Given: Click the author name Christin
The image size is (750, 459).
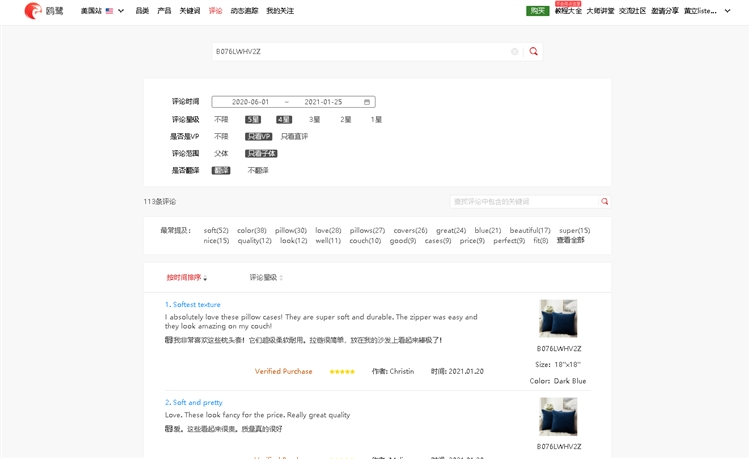Looking at the screenshot, I should tap(402, 372).
